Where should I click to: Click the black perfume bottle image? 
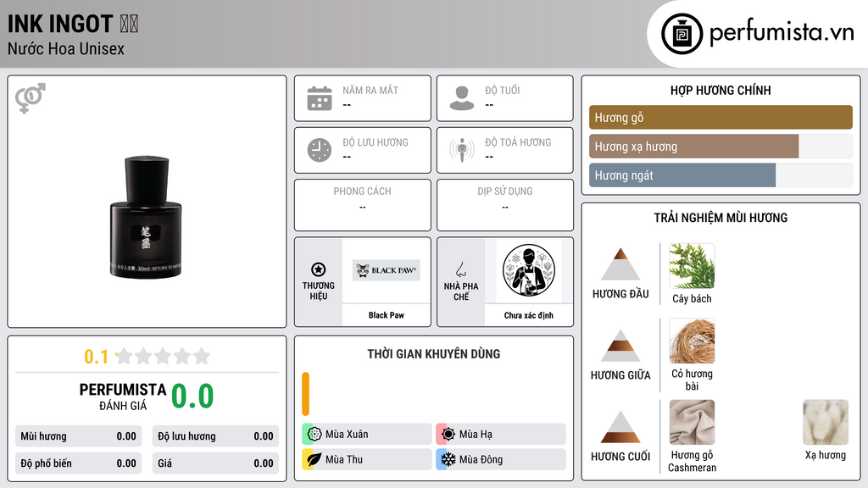click(x=146, y=217)
